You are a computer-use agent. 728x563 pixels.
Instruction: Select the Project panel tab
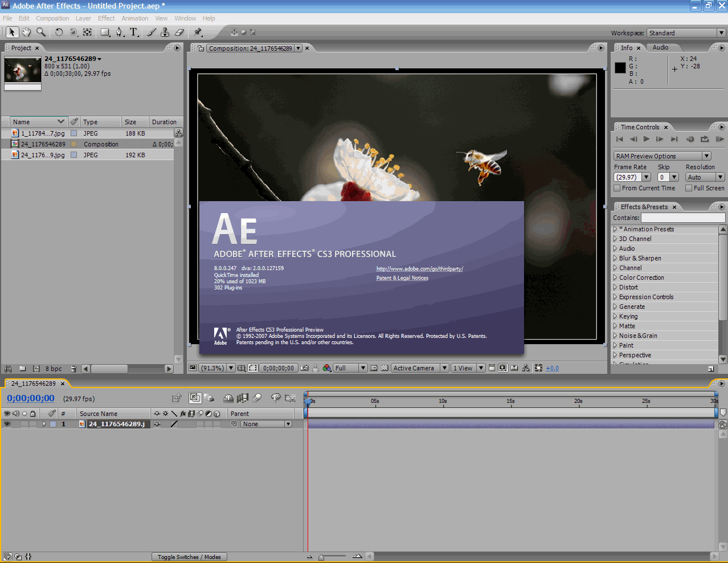click(x=21, y=48)
